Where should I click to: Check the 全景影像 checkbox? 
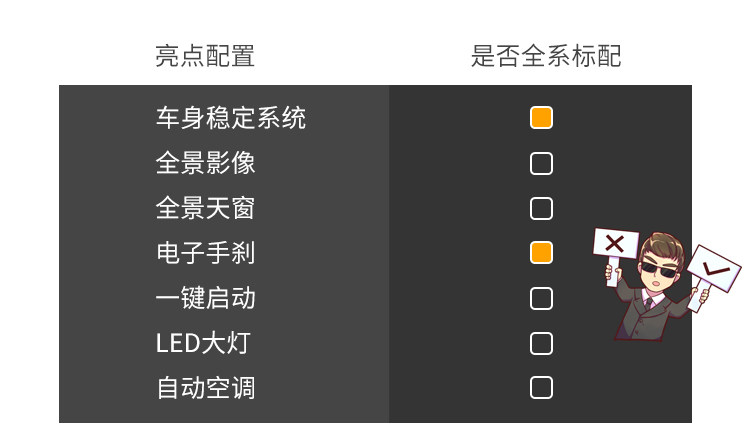[541, 163]
